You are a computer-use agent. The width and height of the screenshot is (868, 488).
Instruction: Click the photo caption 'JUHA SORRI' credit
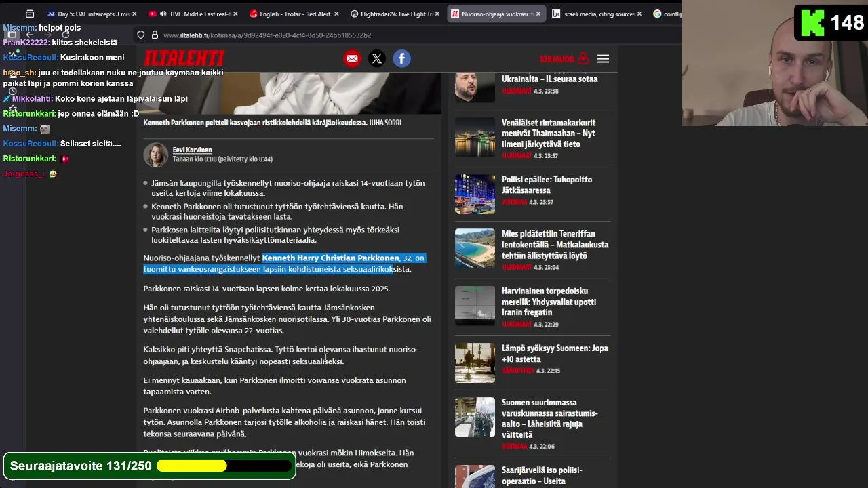[384, 123]
